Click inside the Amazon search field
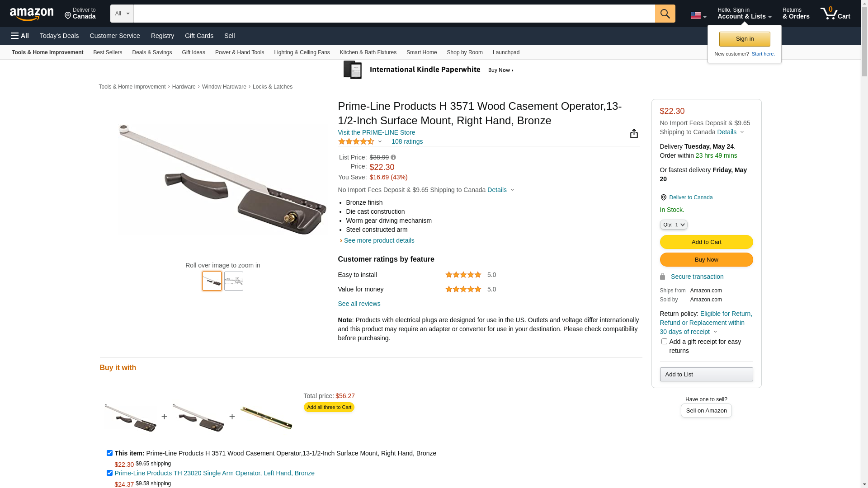The image size is (868, 488). [x=394, y=14]
